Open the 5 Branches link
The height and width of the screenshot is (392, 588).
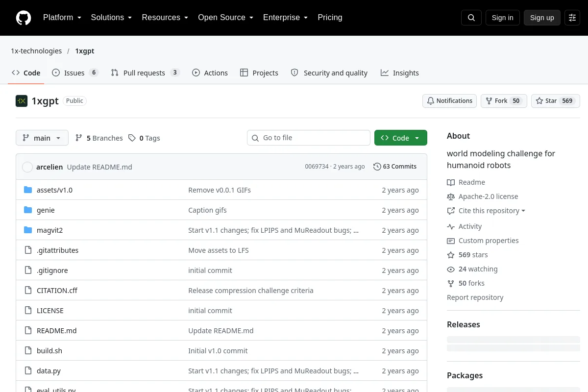[x=99, y=138]
